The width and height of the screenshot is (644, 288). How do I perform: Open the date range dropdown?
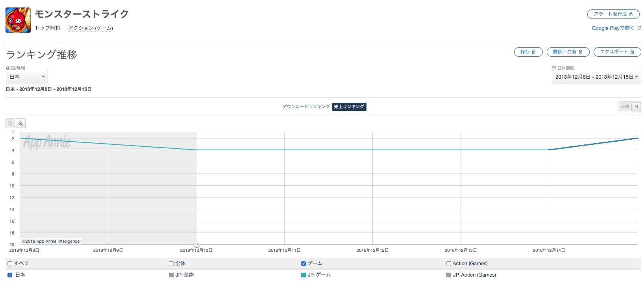[x=596, y=77]
